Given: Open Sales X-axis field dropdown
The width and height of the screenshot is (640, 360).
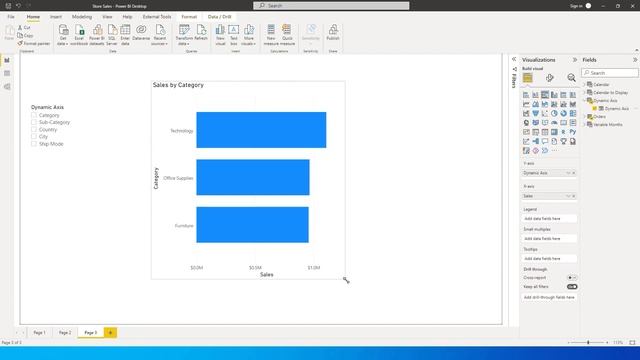Looking at the screenshot, I should [x=568, y=196].
